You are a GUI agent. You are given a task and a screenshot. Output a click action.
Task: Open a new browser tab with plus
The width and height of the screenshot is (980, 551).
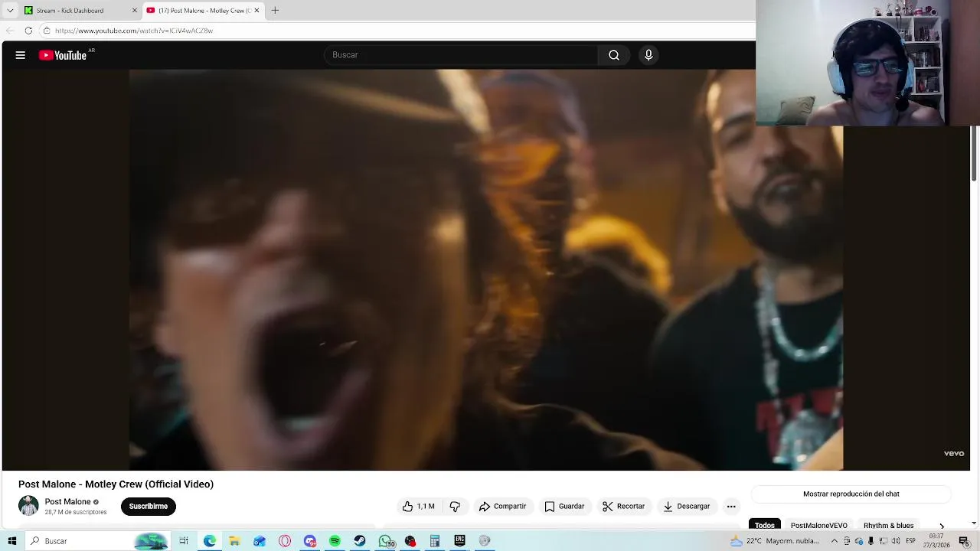point(275,10)
